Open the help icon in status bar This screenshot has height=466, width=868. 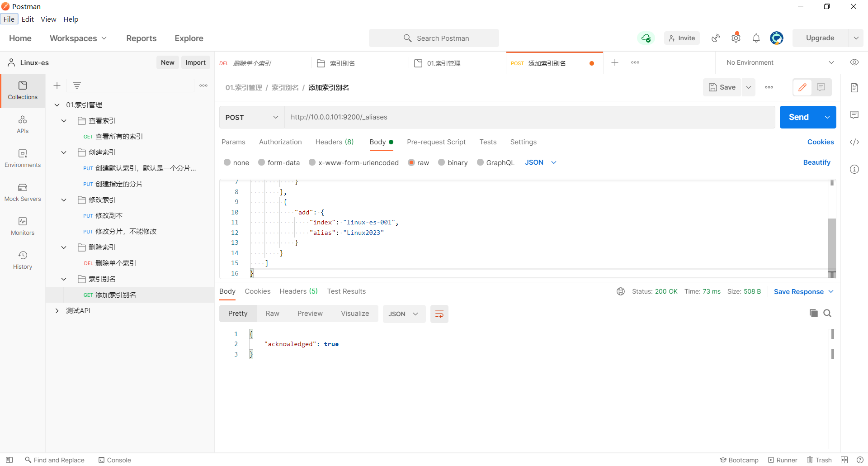859,460
